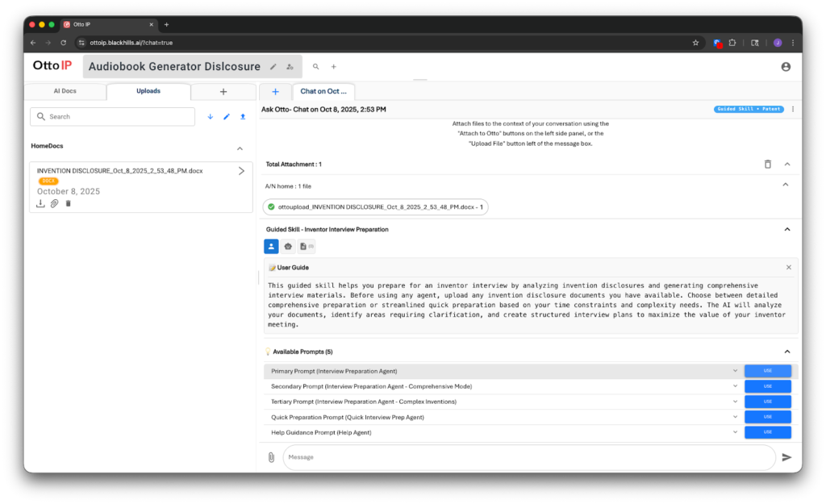Screen dimensions: 826x504
Task: Click the paperclip icon left of Message box
Action: (x=271, y=457)
